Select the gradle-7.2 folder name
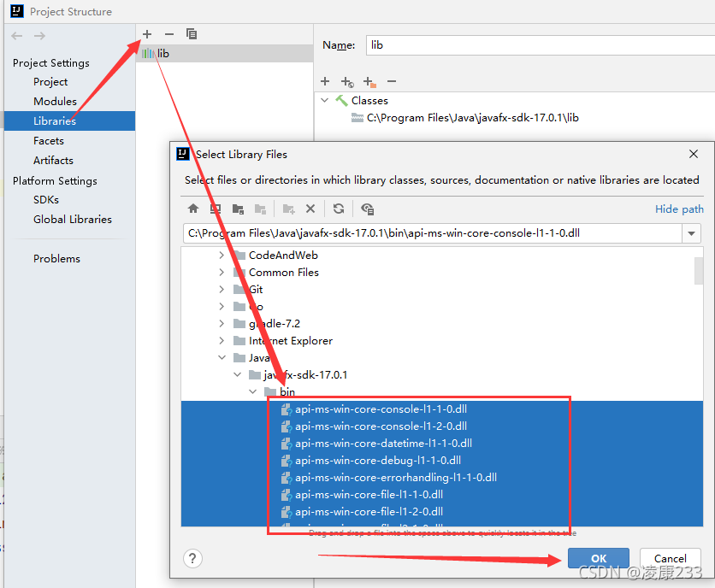This screenshot has height=588, width=715. coord(275,324)
